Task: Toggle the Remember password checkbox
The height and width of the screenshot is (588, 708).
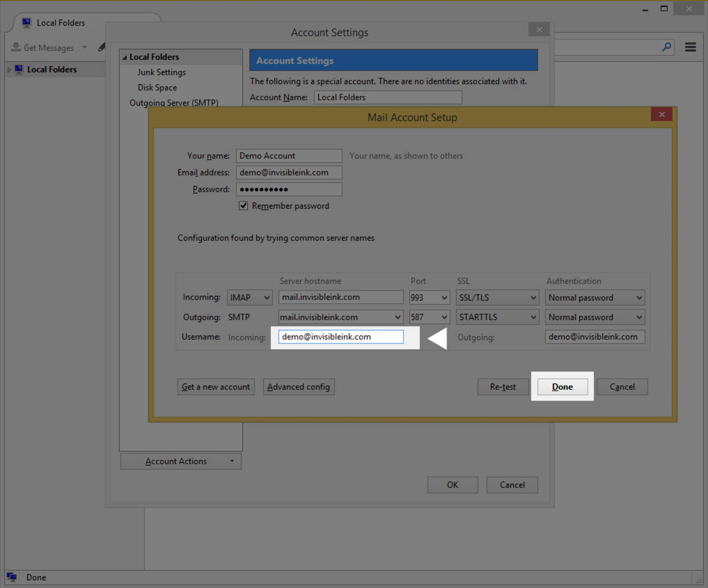Action: click(243, 206)
